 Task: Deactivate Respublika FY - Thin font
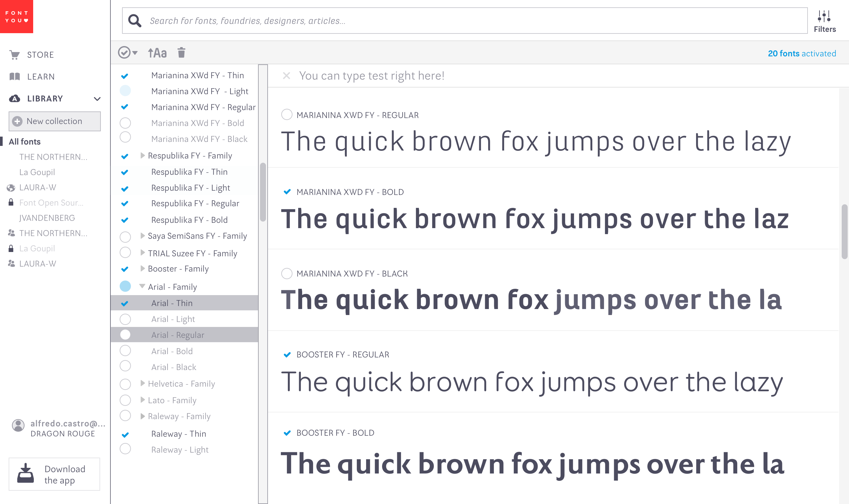[x=125, y=172]
